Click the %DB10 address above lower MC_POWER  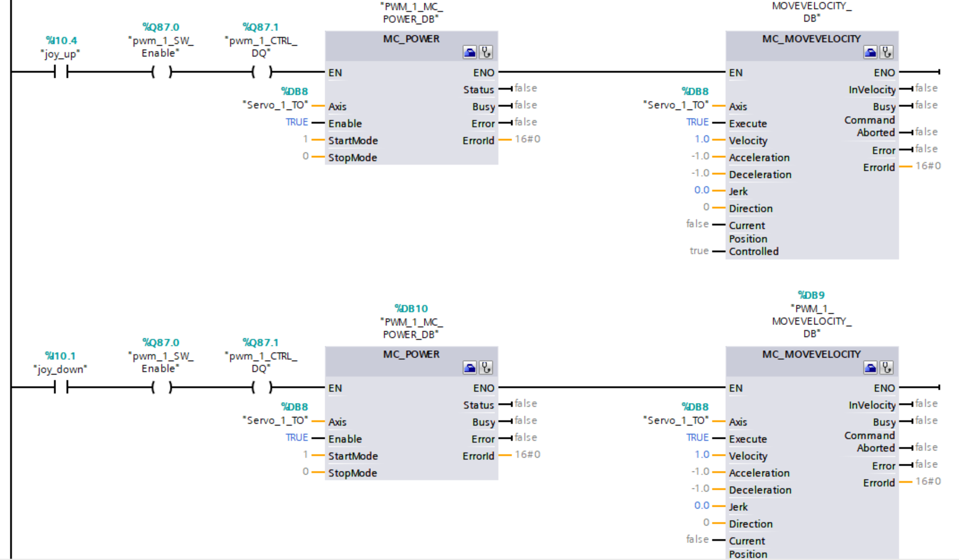pos(411,309)
